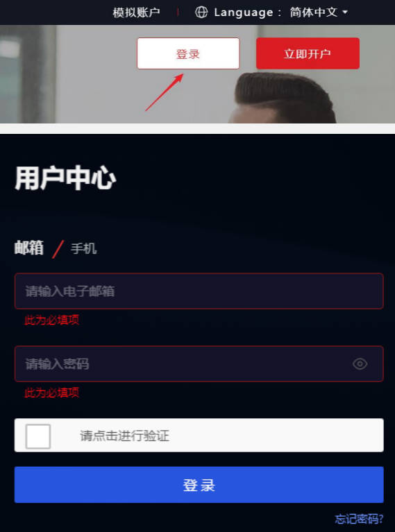Click the 请点击进行验证 verification text

point(124,436)
